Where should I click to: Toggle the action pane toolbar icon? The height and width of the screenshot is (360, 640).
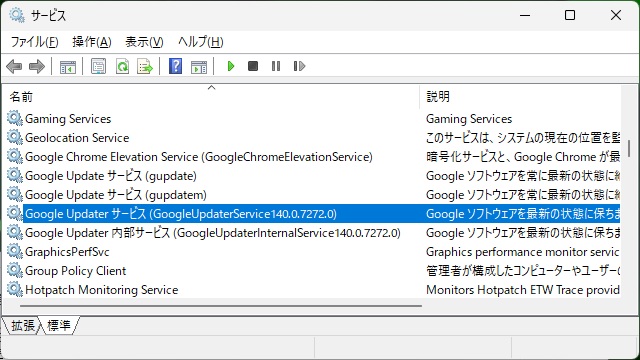tap(199, 67)
